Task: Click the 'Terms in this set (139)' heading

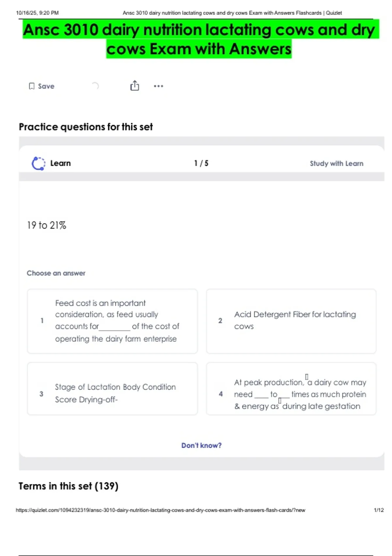Action: point(68,486)
